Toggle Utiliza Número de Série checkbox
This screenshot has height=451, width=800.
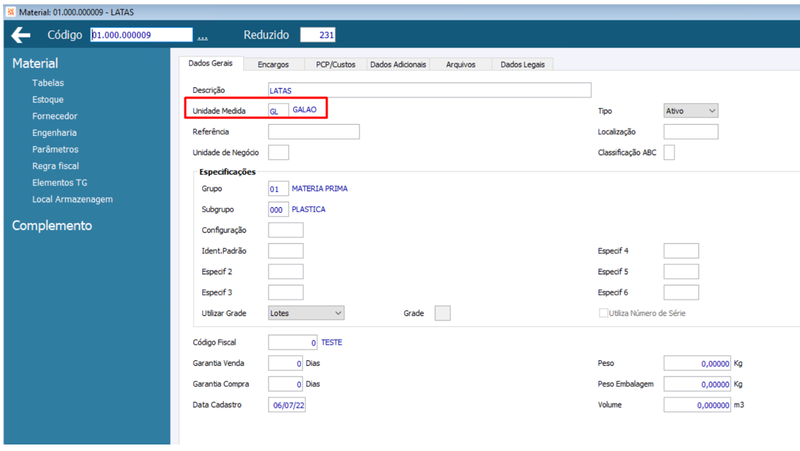603,313
